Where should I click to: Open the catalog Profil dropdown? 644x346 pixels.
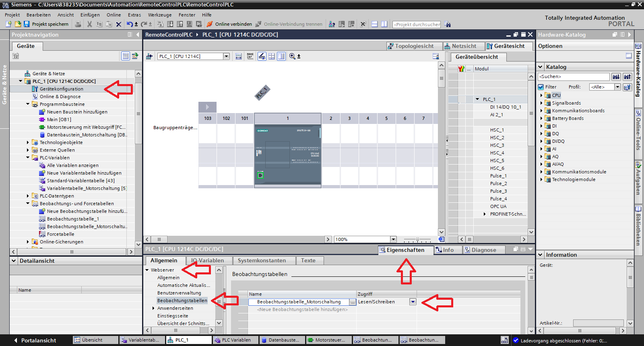617,87
